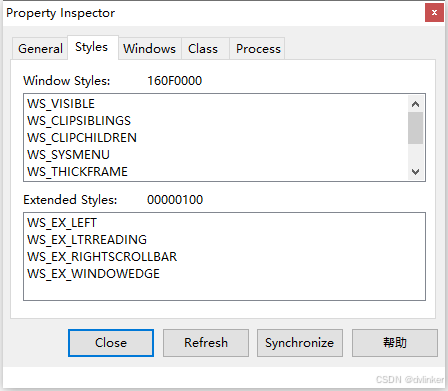Click the Refresh button
The height and width of the screenshot is (391, 448).
pos(206,343)
